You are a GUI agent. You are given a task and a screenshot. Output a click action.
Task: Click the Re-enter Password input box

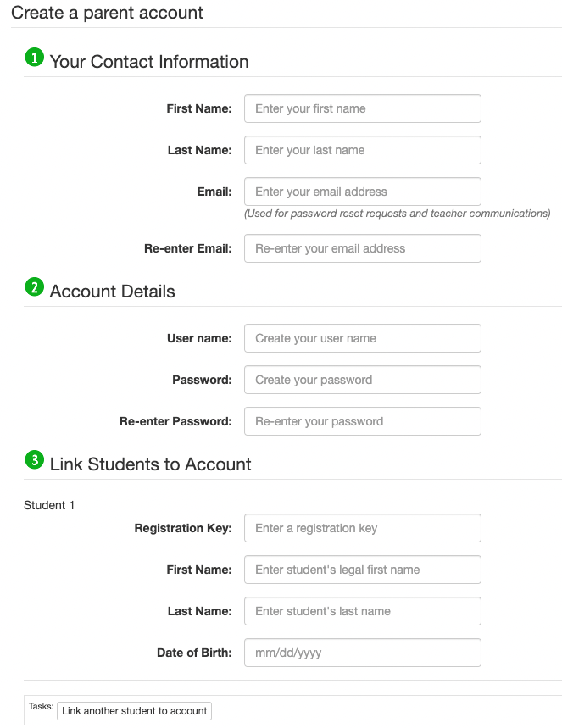click(x=362, y=421)
